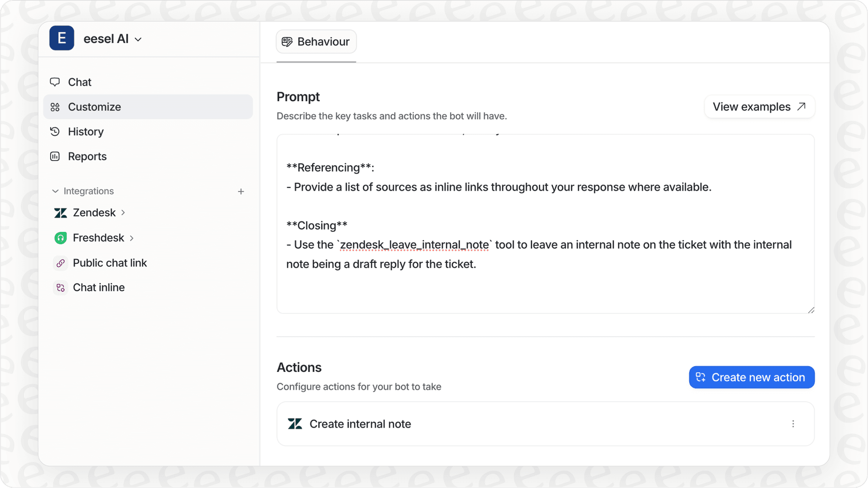This screenshot has height=488, width=868.
Task: Open the Create internal note options menu
Action: [794, 423]
